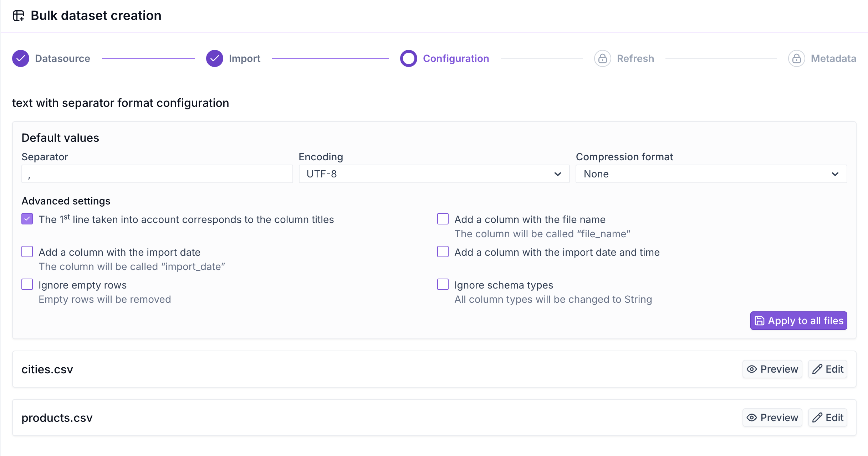
Task: Enable add a column with the file name
Action: 443,219
